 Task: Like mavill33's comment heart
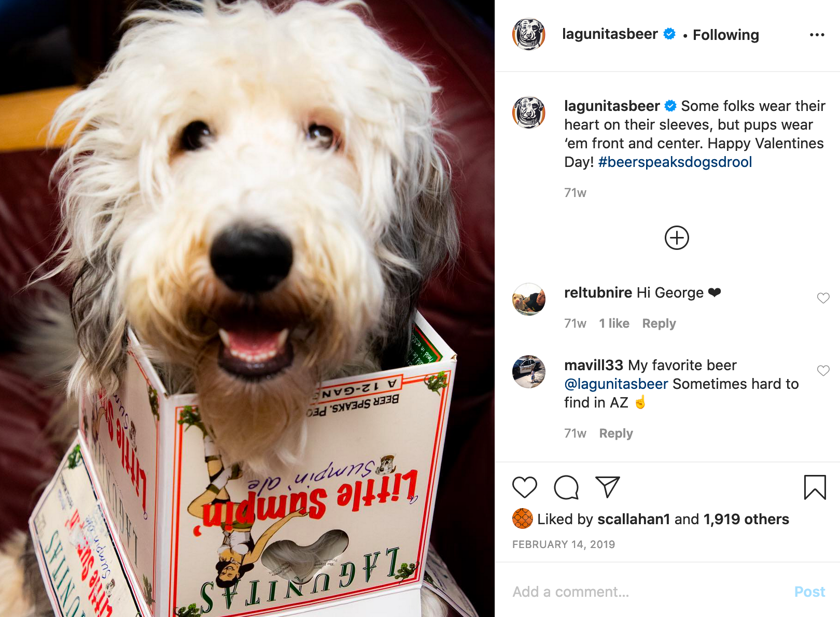tap(823, 371)
